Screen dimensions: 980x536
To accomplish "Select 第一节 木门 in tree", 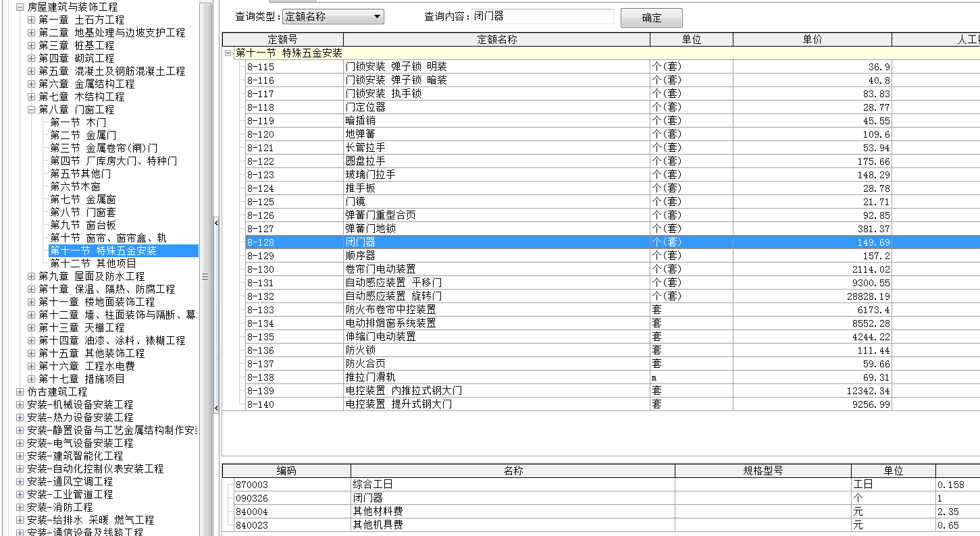I will point(78,122).
